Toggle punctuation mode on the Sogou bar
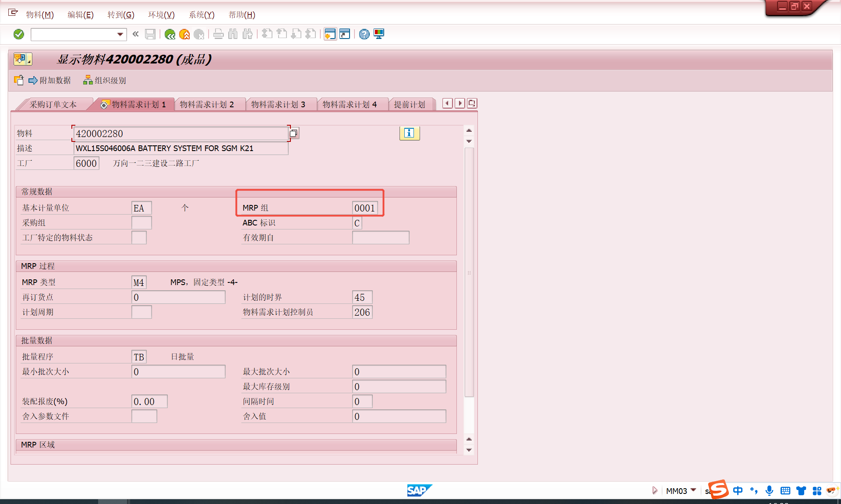Screen dimensions: 841x504 (753, 491)
